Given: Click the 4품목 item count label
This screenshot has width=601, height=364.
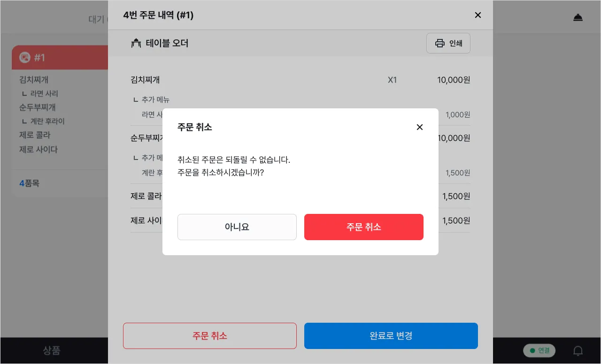Looking at the screenshot, I should (29, 183).
